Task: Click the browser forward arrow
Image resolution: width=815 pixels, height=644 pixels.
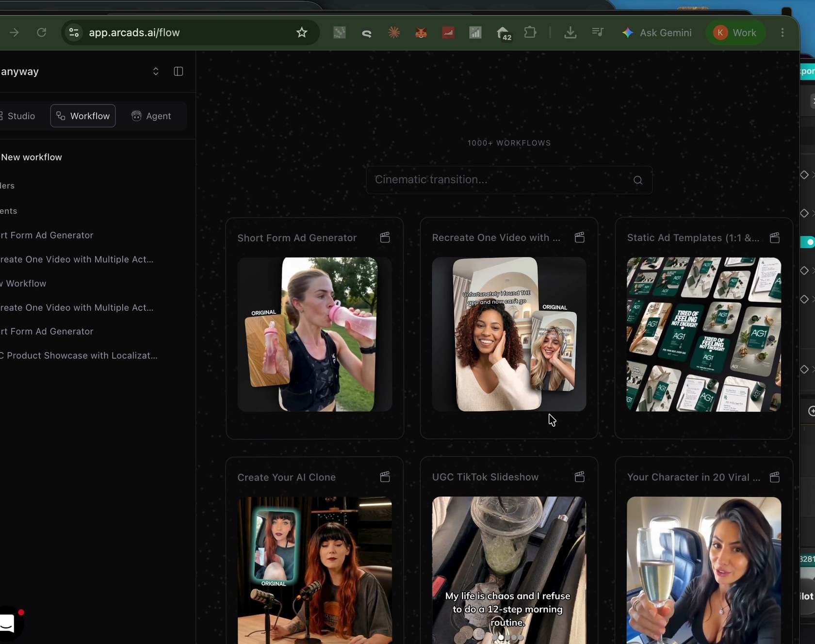Action: pos(14,32)
